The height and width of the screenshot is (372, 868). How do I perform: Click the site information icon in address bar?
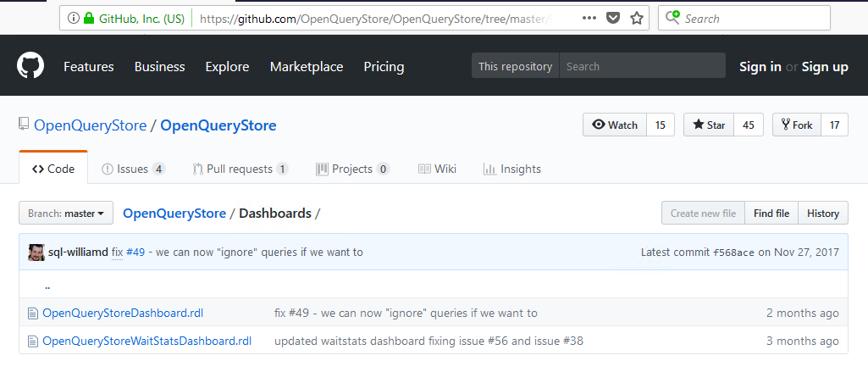coord(73,18)
